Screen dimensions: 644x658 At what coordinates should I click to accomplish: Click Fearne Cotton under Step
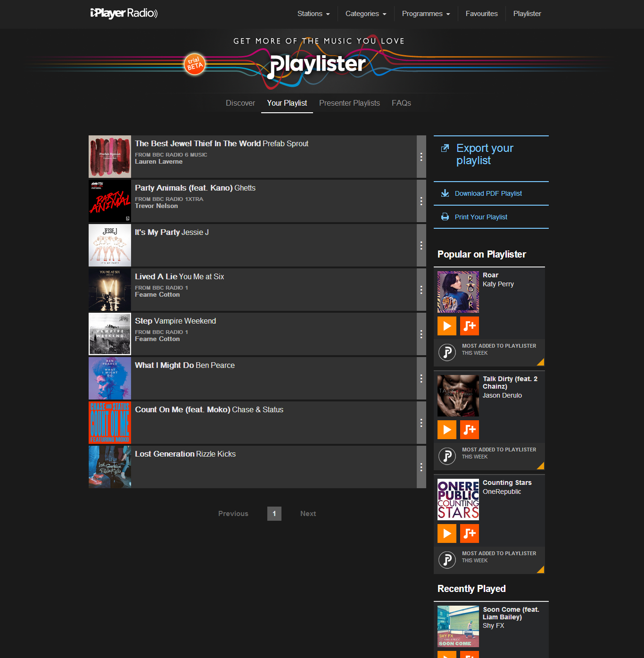click(157, 339)
